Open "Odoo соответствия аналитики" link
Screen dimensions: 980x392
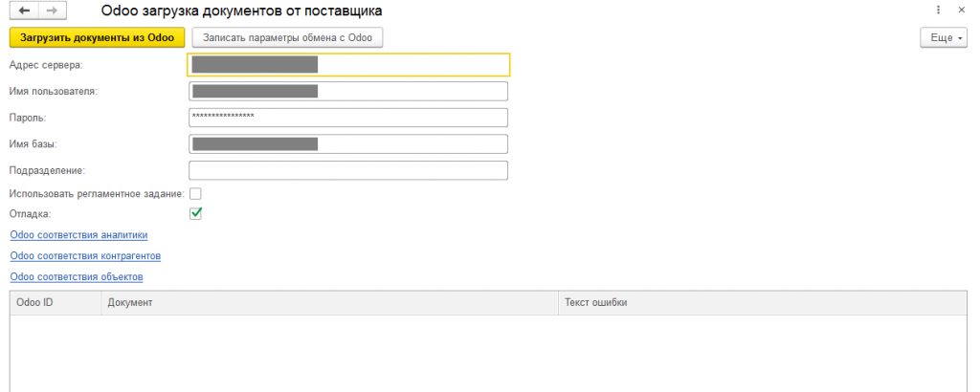point(78,234)
